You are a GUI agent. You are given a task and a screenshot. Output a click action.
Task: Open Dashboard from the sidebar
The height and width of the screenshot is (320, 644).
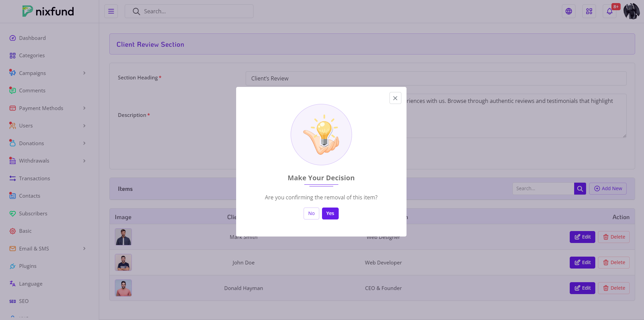point(32,38)
